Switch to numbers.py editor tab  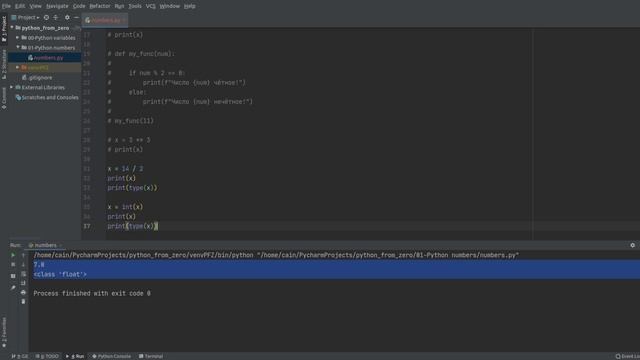(105, 20)
